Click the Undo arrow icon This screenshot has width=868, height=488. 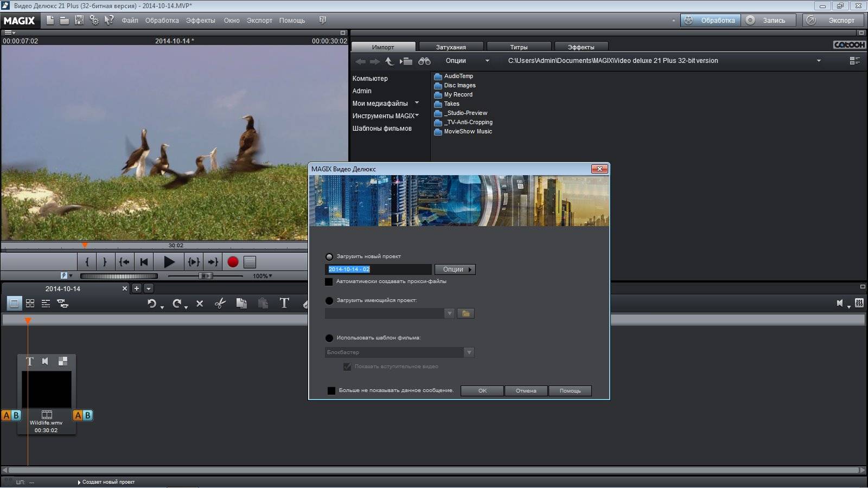[x=152, y=304]
